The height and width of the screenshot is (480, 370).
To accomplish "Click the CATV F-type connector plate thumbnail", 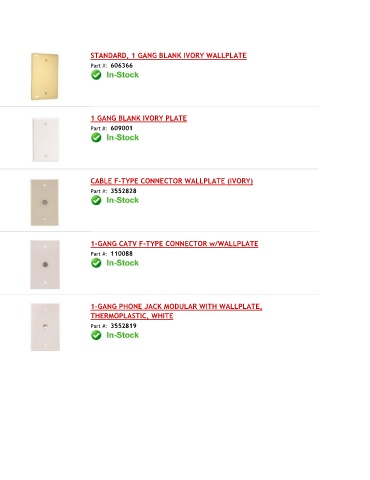I will [45, 264].
